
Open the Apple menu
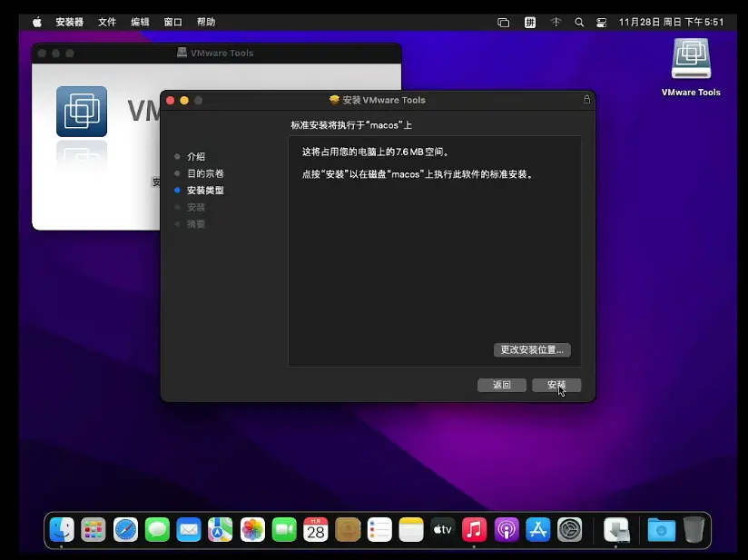click(x=37, y=22)
